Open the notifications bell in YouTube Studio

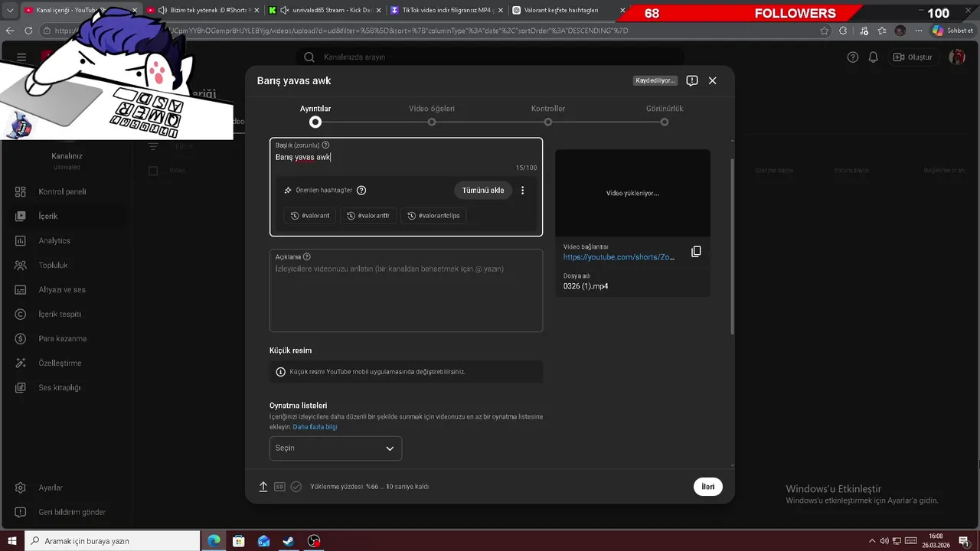click(x=874, y=57)
